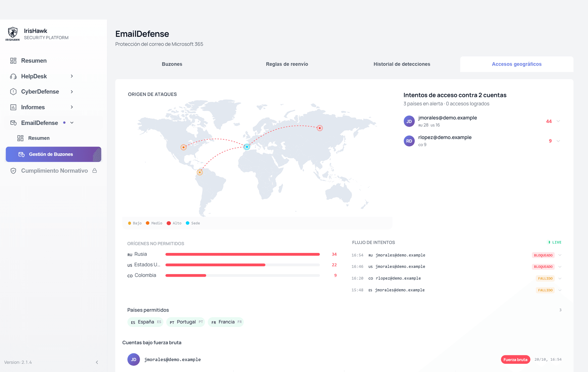The width and height of the screenshot is (588, 372).
Task: Click the HelpDesk headset icon
Action: point(13,76)
